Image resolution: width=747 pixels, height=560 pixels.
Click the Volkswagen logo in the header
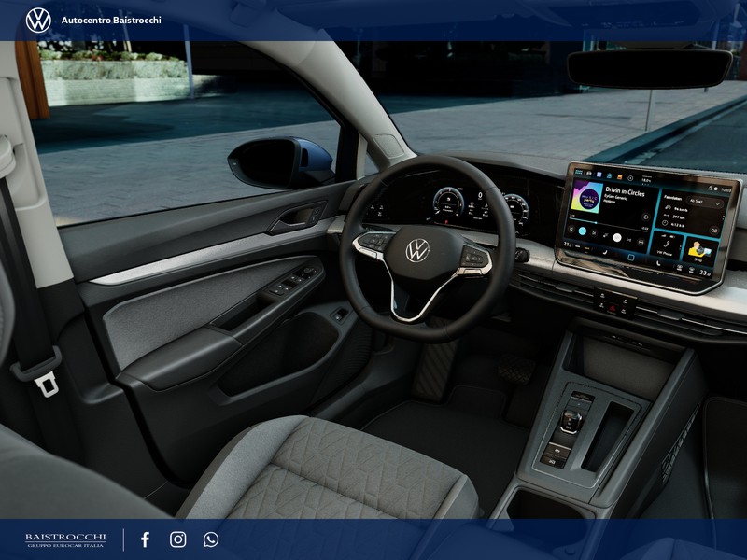pyautogui.click(x=38, y=21)
